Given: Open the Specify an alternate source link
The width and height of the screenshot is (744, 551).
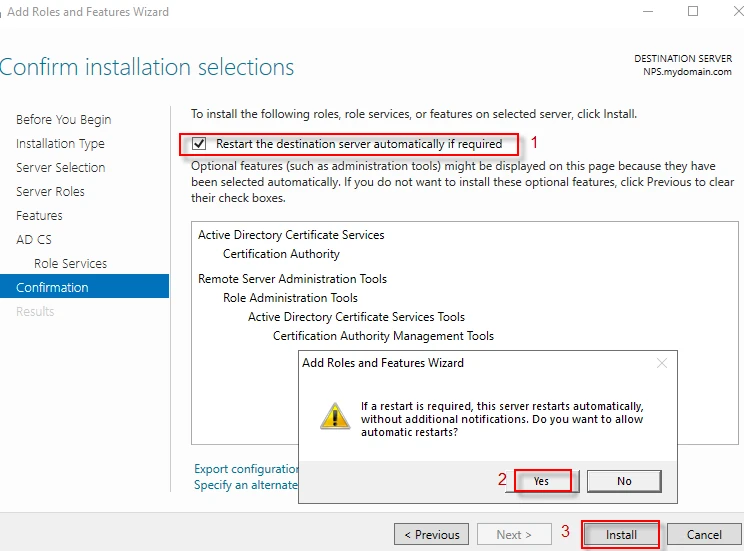Looking at the screenshot, I should [x=246, y=485].
